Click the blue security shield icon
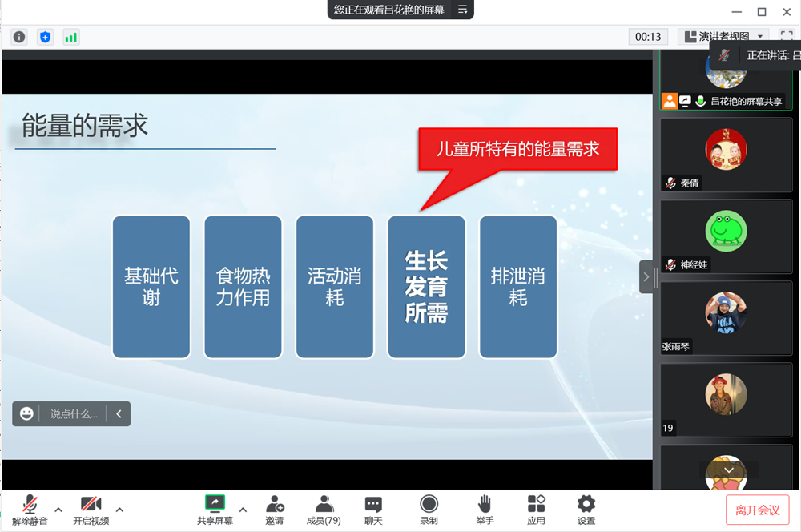The image size is (801, 532). tap(46, 37)
